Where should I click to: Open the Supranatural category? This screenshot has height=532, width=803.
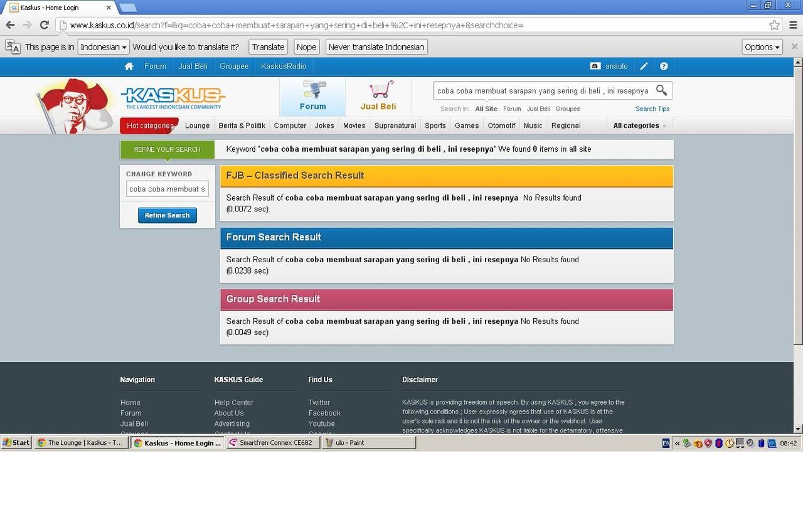(395, 125)
